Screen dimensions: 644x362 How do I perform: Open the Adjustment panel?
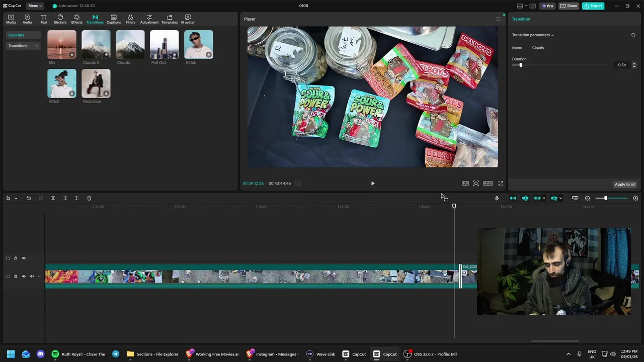pyautogui.click(x=149, y=19)
